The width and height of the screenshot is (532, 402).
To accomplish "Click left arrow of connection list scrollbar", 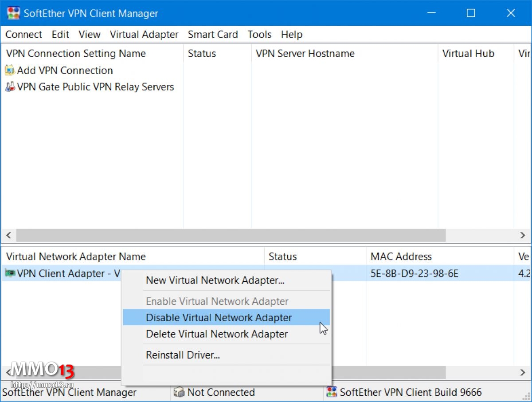I will tap(8, 235).
